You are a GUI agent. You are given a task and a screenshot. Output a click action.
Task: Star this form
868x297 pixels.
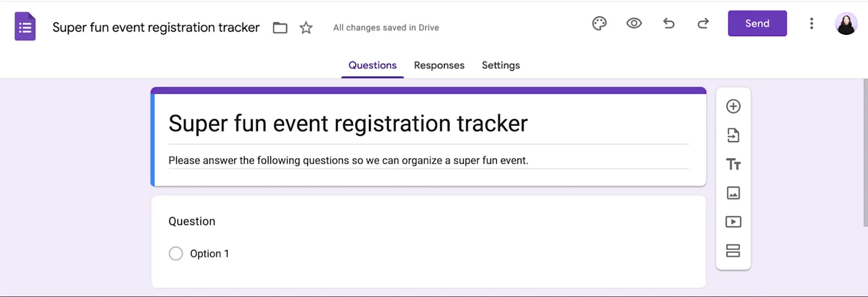click(306, 28)
